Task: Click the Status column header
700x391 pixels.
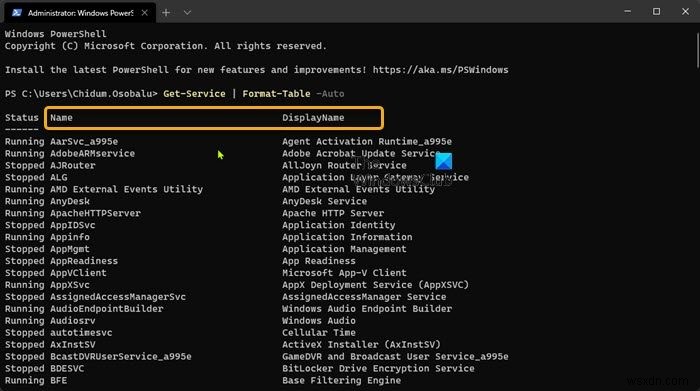Action: (x=22, y=118)
